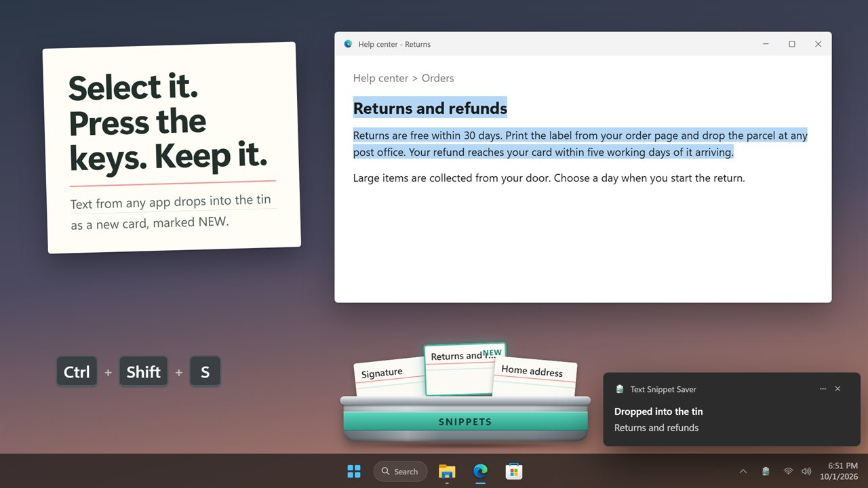
Task: Maximize the Help center window
Action: pos(792,44)
